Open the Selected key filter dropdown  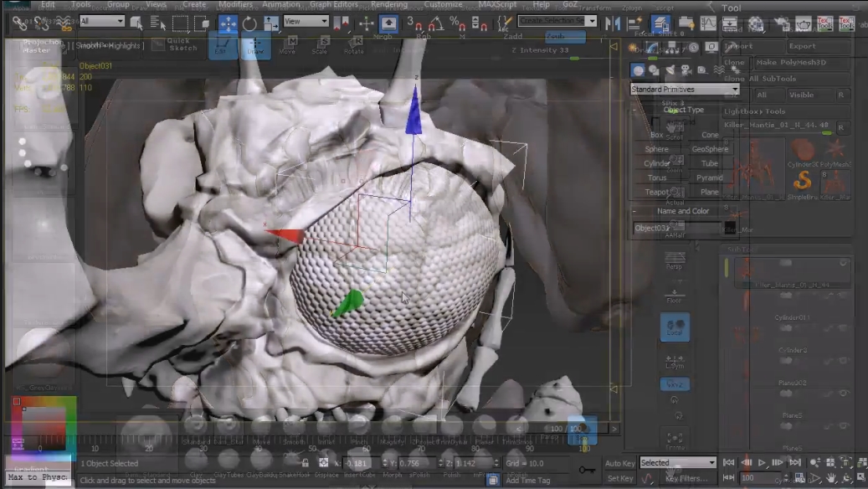tap(677, 462)
